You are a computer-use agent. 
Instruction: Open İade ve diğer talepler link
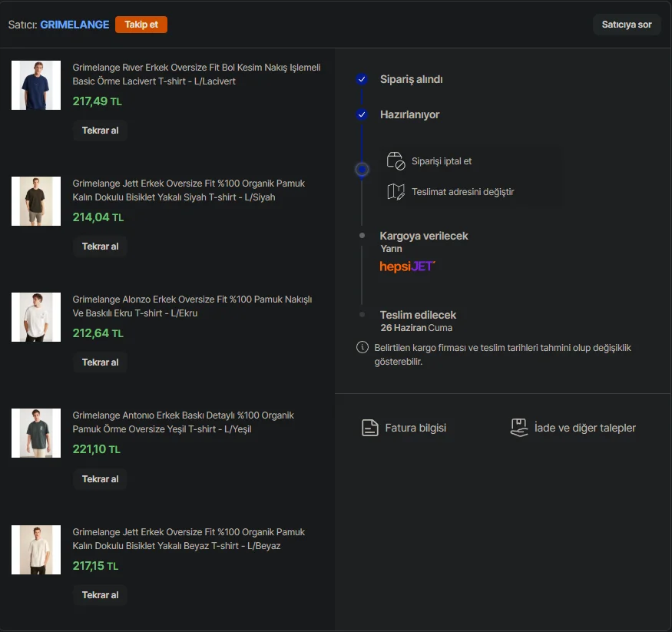pyautogui.click(x=585, y=428)
